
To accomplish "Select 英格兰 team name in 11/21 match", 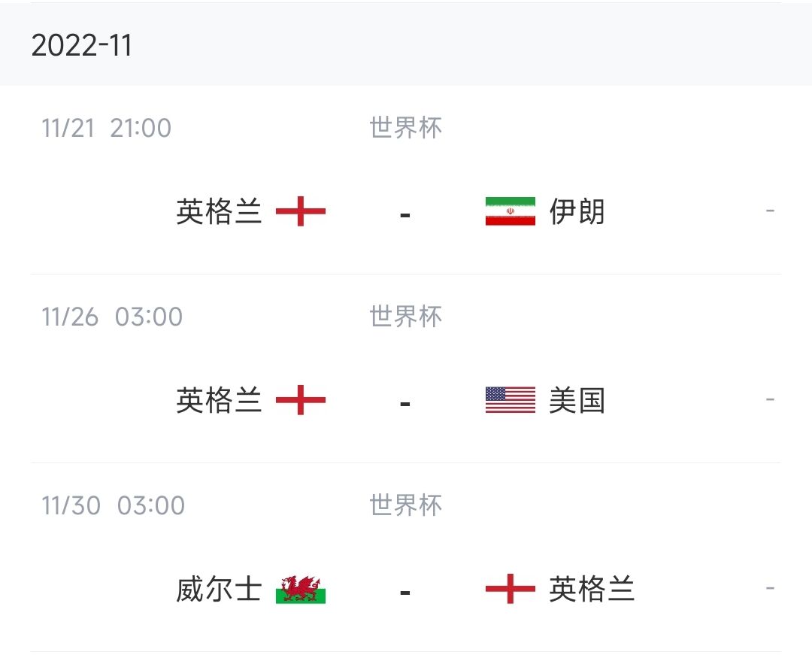I will point(219,211).
